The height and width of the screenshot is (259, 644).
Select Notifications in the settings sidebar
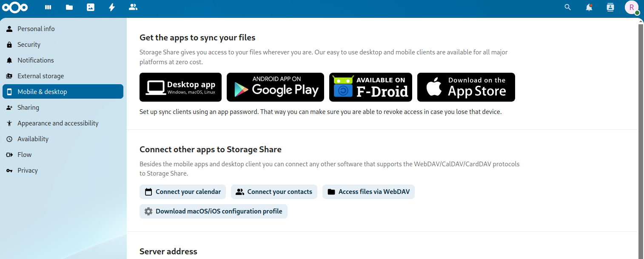tap(63, 60)
